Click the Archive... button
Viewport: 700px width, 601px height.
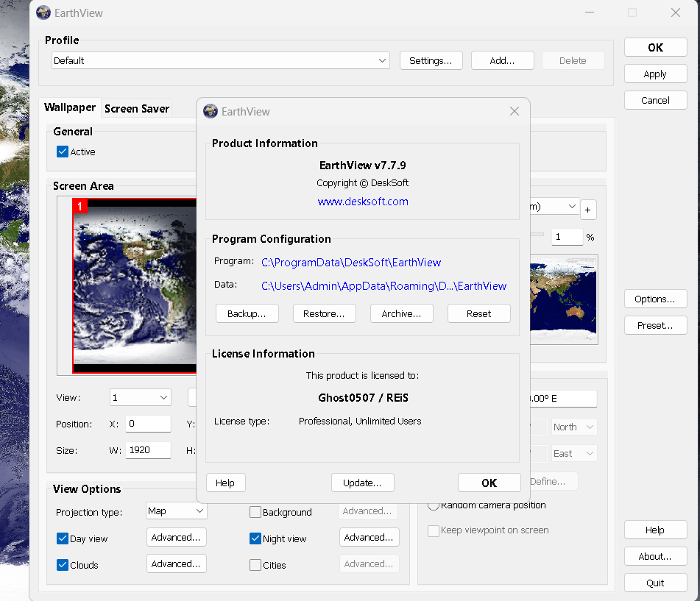[x=401, y=313]
